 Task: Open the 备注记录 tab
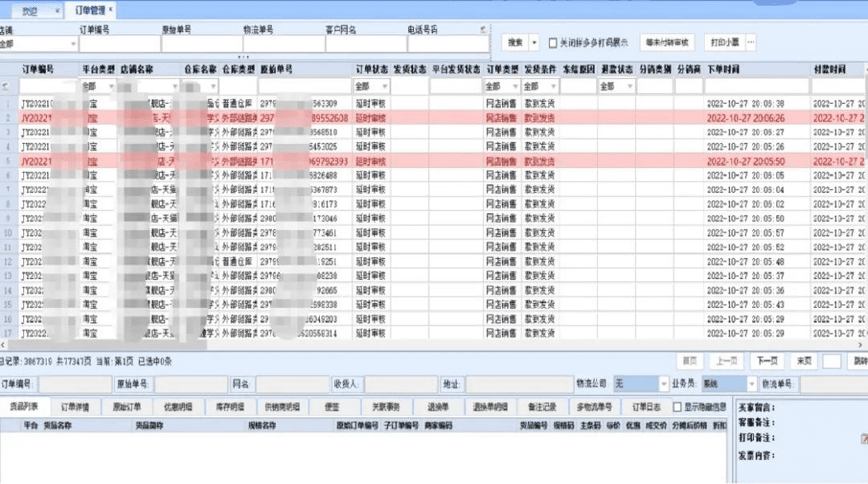coord(542,407)
